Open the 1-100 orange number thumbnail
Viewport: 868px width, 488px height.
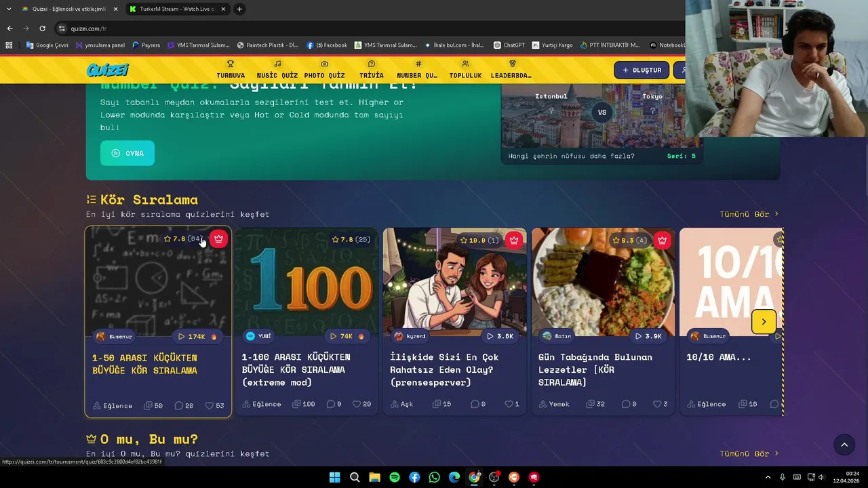[306, 281]
